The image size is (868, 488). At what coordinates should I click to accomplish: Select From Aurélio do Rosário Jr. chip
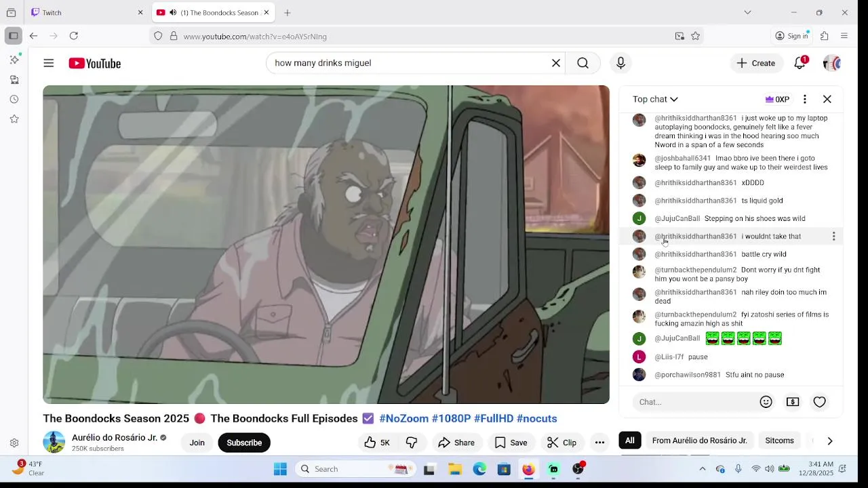(x=700, y=441)
